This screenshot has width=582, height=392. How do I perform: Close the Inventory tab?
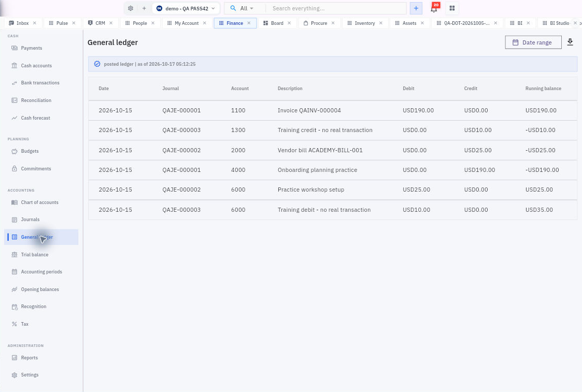click(x=381, y=23)
